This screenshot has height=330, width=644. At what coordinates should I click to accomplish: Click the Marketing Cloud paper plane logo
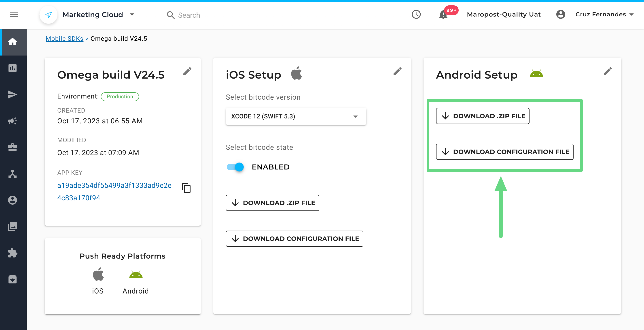point(49,15)
